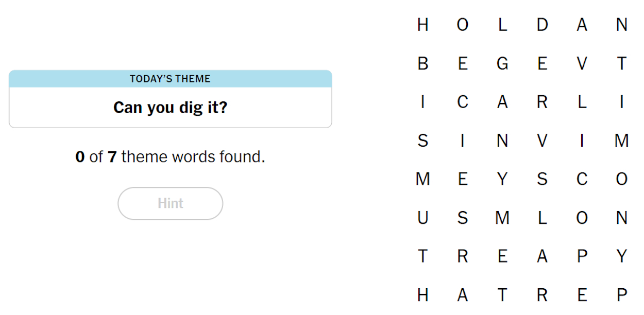
Task: Select the letter B in the grid
Action: [422, 63]
